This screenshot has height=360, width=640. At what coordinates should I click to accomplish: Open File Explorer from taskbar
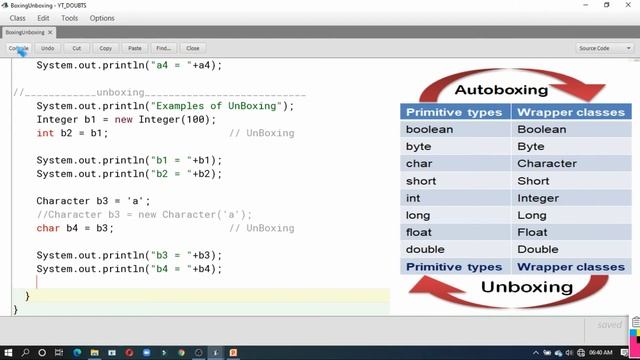94,353
